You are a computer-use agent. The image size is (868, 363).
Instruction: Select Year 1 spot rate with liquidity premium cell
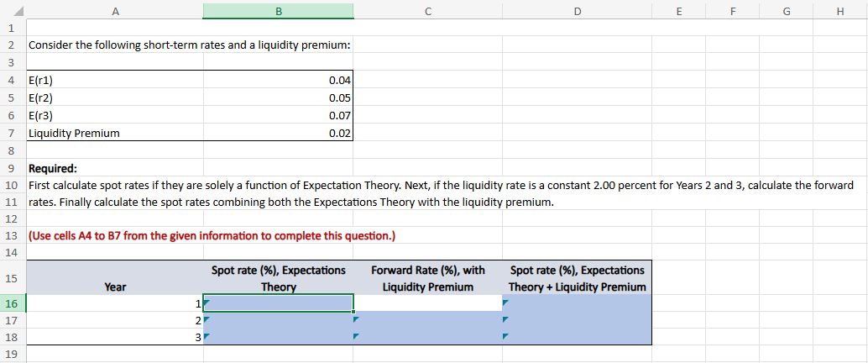tap(577, 303)
